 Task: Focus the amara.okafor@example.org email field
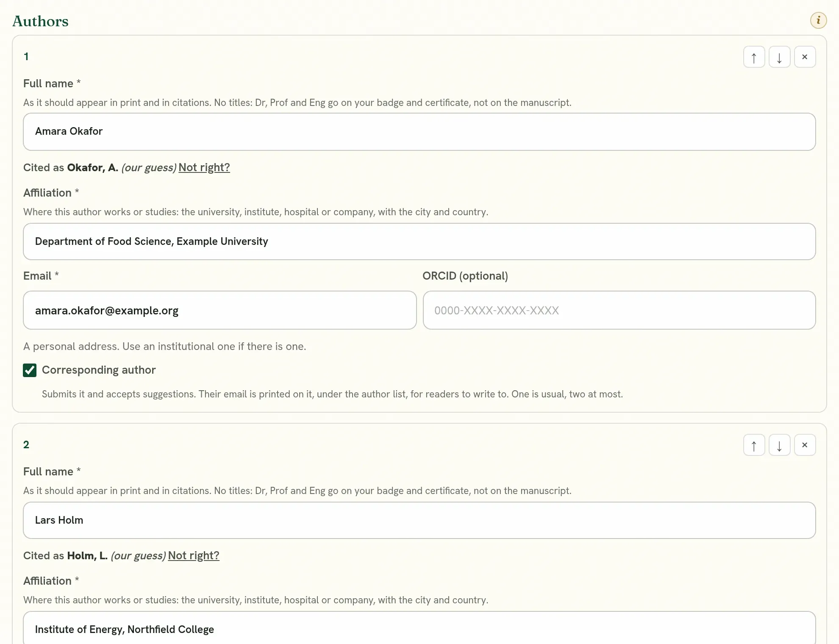(220, 310)
